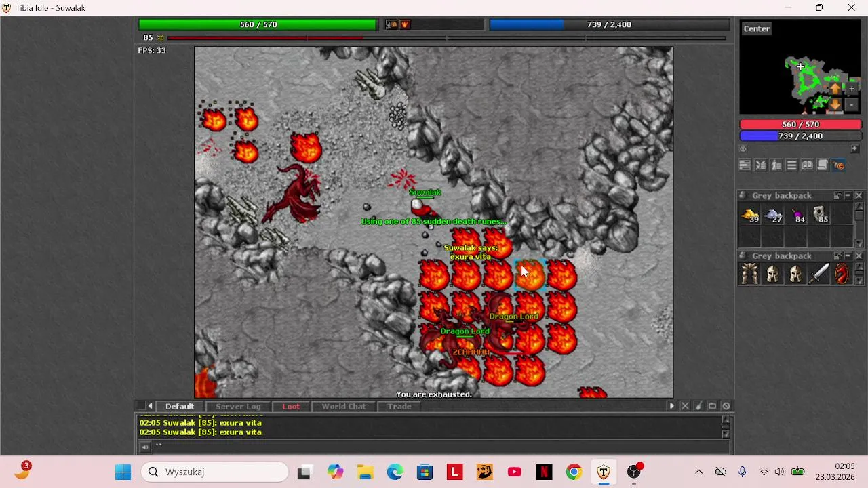The image size is (868, 488).
Task: Close the second Grey backpack panel
Action: [x=859, y=256]
